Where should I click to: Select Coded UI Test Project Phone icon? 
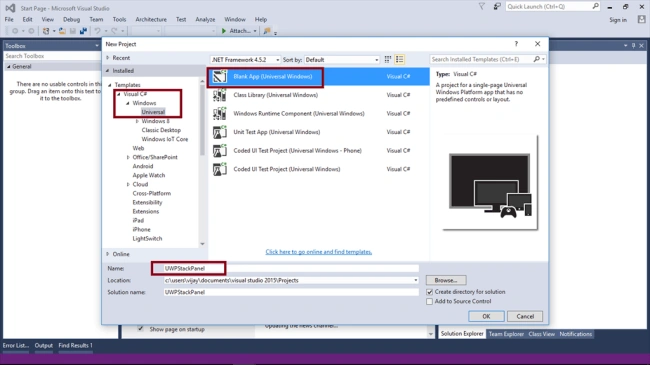[220, 151]
